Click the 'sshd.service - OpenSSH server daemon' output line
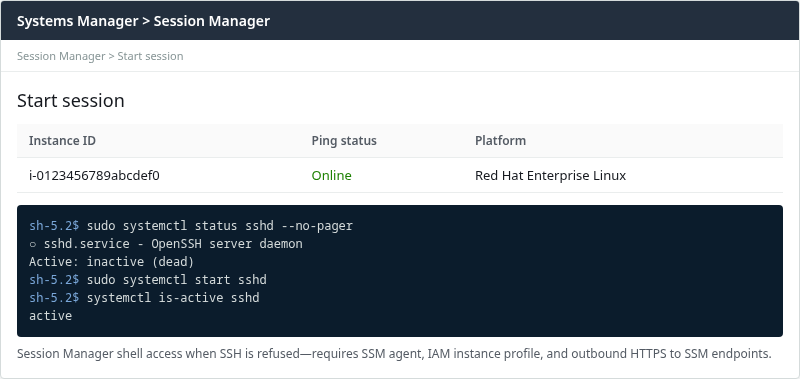This screenshot has width=800, height=379. pos(166,244)
